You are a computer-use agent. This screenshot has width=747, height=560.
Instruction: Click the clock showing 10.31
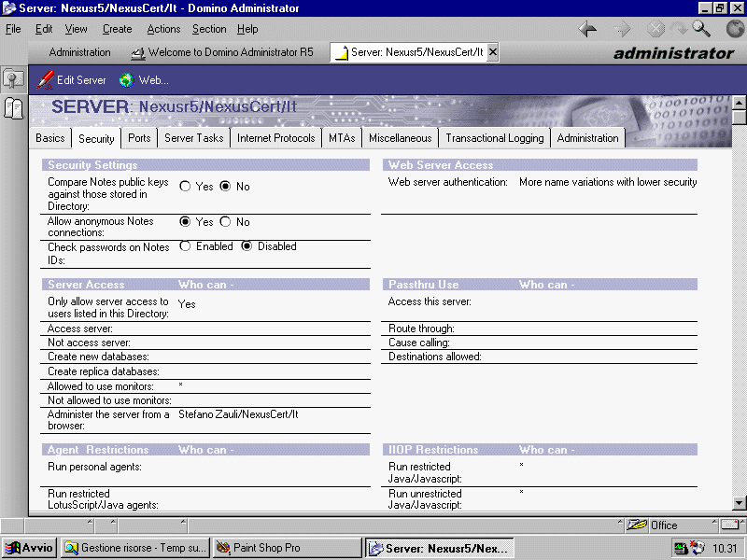[x=725, y=549]
